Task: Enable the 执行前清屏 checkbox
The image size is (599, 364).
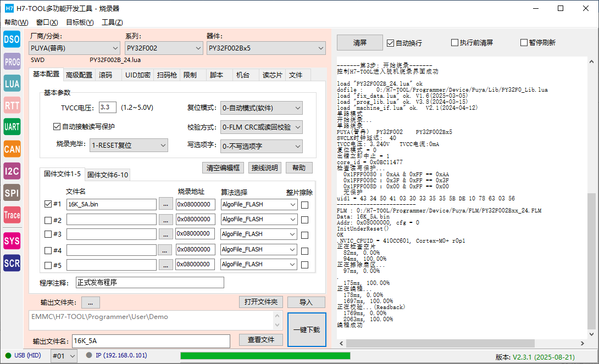Action: [454, 43]
